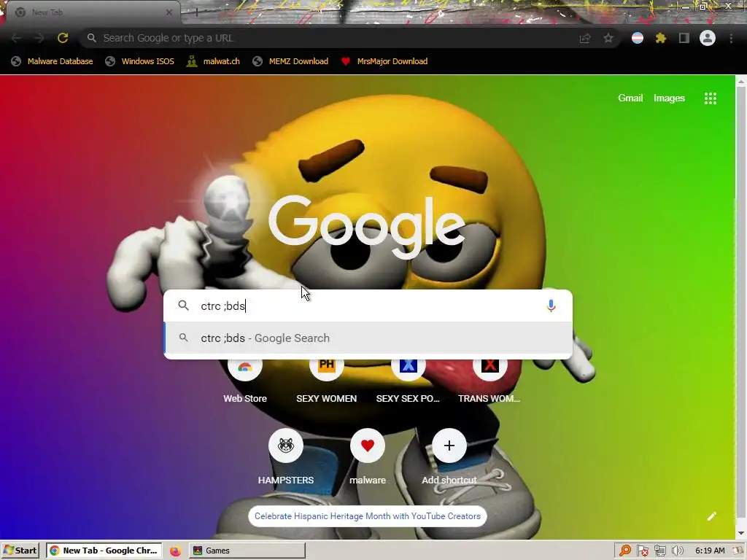747x560 pixels.
Task: Open the HAMPSTERS shortcut
Action: pyautogui.click(x=286, y=457)
